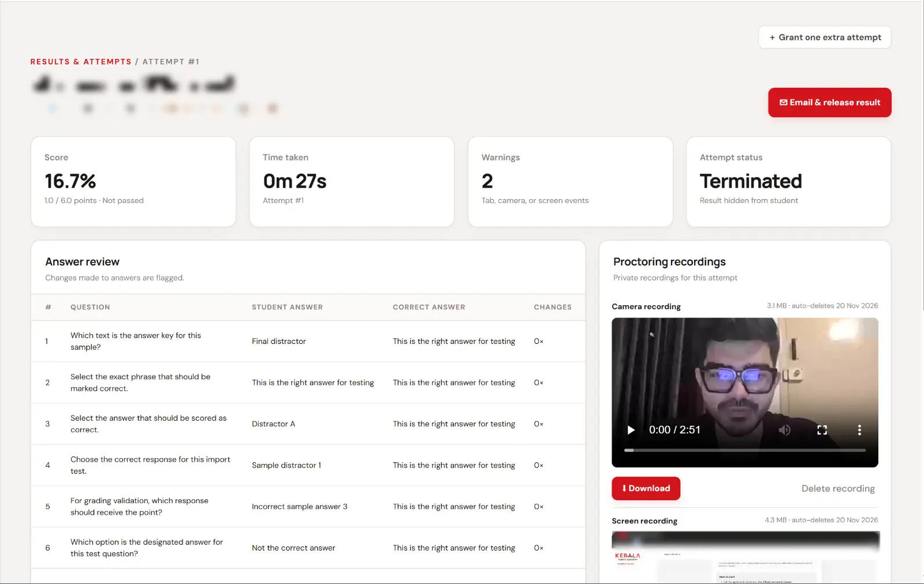The image size is (924, 584).
Task: Download the camera recording
Action: click(646, 488)
